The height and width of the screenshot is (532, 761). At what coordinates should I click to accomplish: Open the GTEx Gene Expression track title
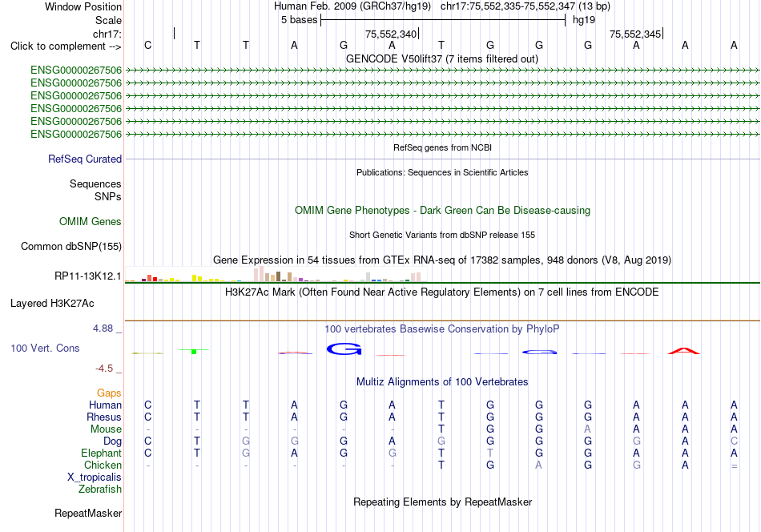442,260
